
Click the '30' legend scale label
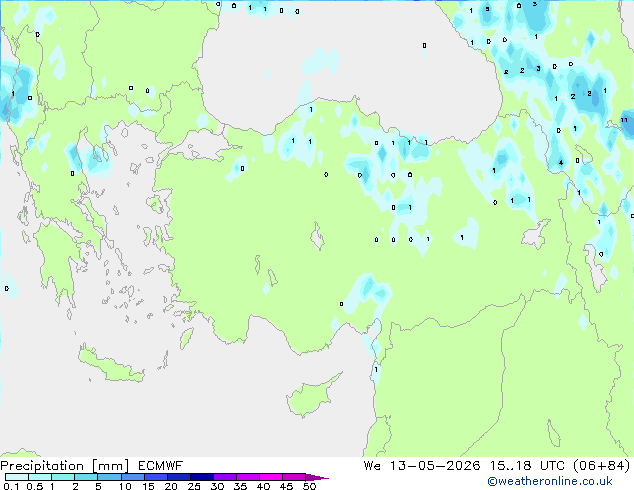(x=217, y=486)
